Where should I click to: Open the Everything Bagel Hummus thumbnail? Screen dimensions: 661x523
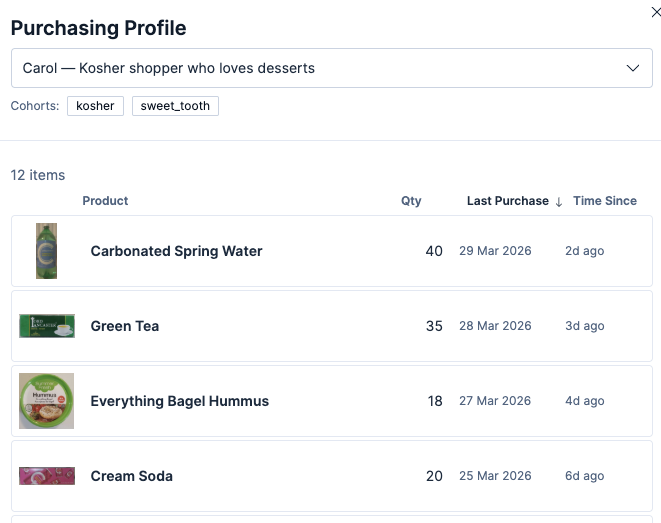click(46, 401)
